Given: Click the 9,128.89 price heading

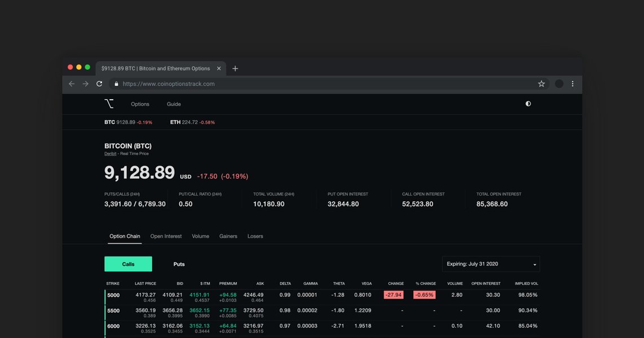Looking at the screenshot, I should point(140,173).
